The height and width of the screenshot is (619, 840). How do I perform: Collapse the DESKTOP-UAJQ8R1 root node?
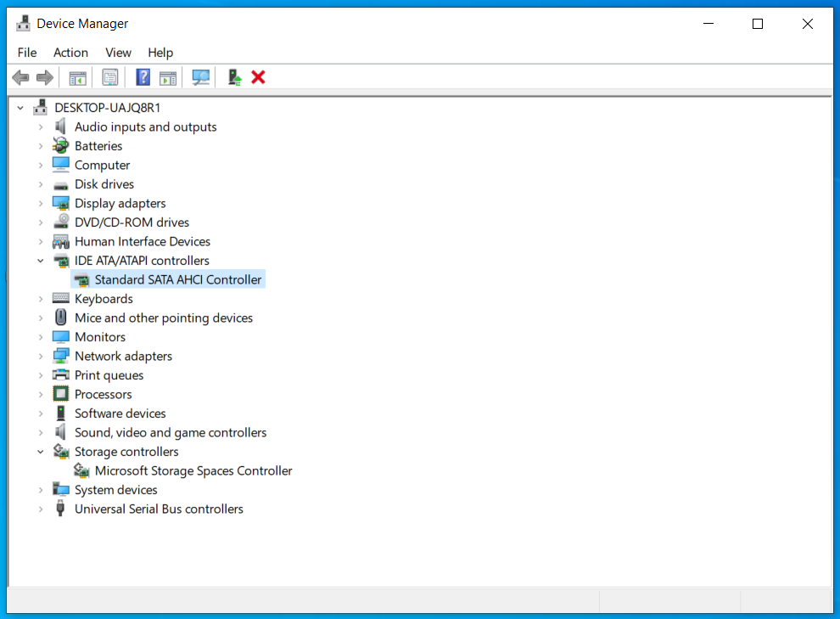(x=20, y=108)
